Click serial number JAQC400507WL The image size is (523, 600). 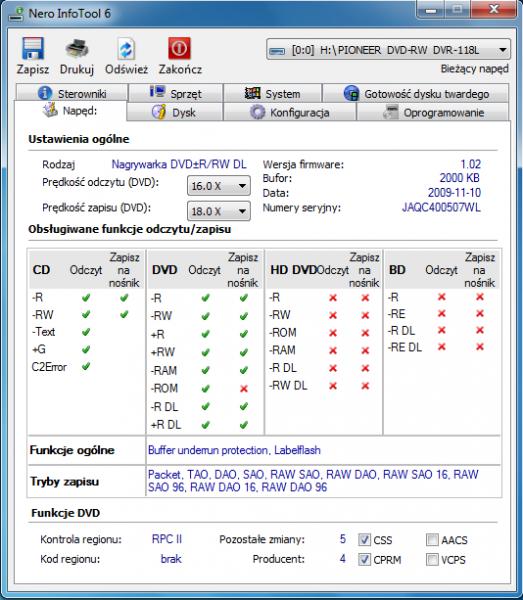click(441, 208)
